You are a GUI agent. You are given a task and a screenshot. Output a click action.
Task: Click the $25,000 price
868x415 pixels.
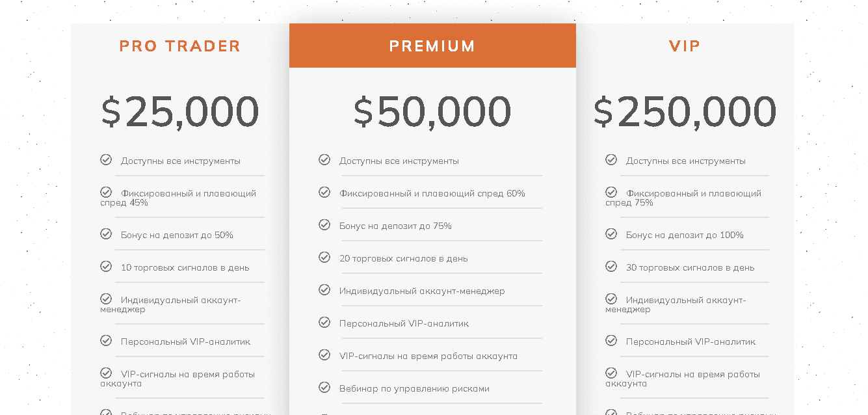tap(180, 111)
